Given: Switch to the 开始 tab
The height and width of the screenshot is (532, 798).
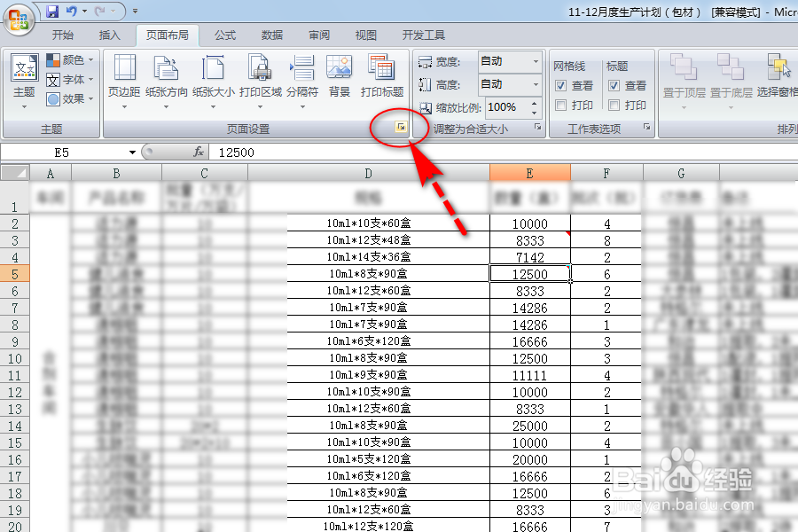Looking at the screenshot, I should [x=63, y=35].
